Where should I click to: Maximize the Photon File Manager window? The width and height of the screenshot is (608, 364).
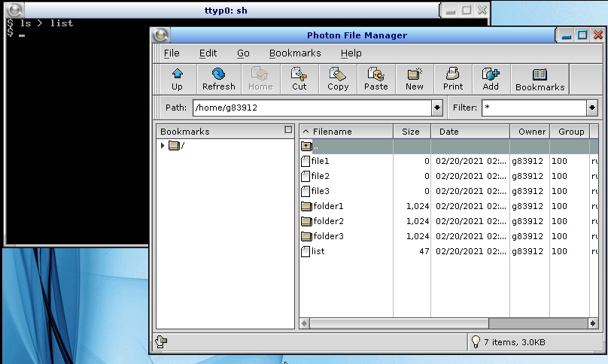pyautogui.click(x=582, y=35)
